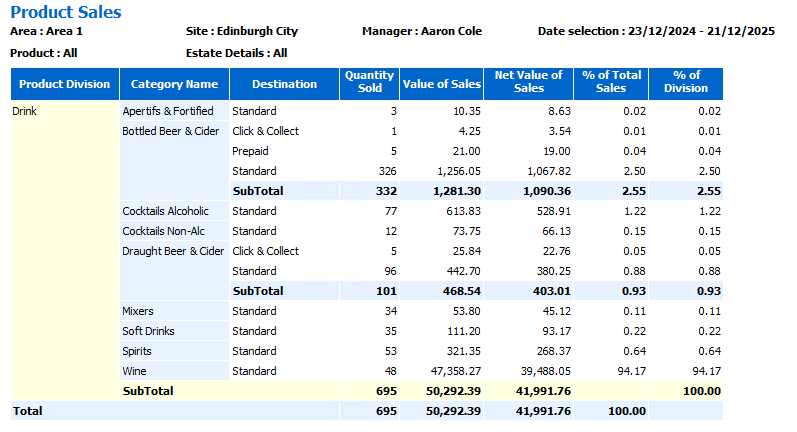
Task: Select the Total row label
Action: click(27, 411)
